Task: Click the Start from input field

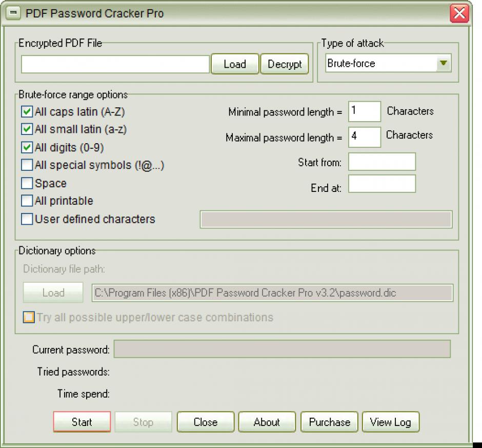Action: [x=382, y=162]
